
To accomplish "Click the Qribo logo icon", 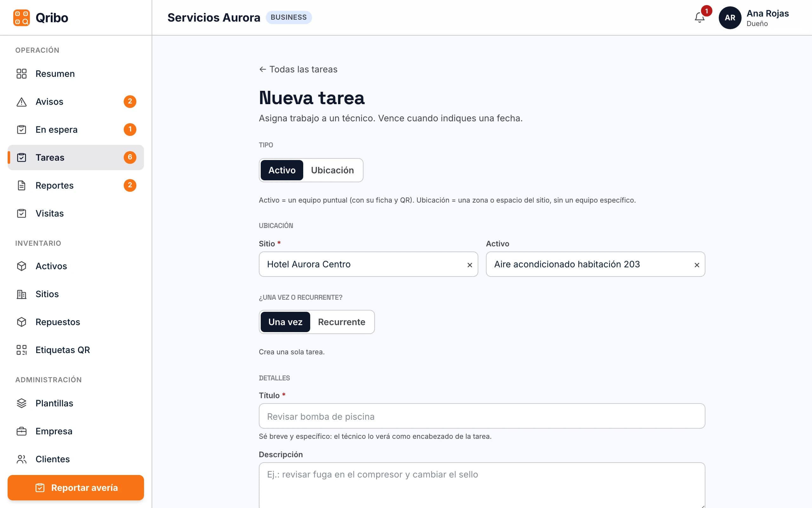I will (22, 17).
